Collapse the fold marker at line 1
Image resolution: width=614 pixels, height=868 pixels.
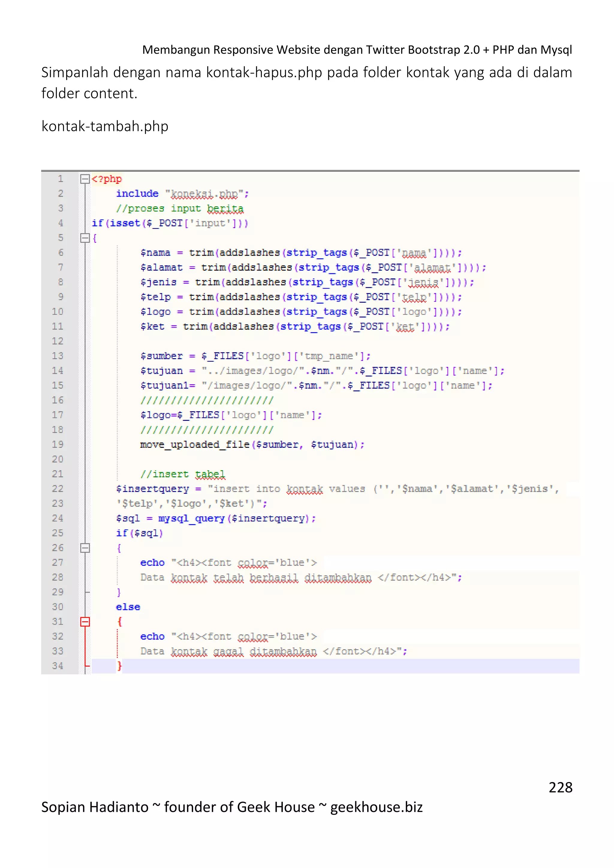tap(85, 179)
